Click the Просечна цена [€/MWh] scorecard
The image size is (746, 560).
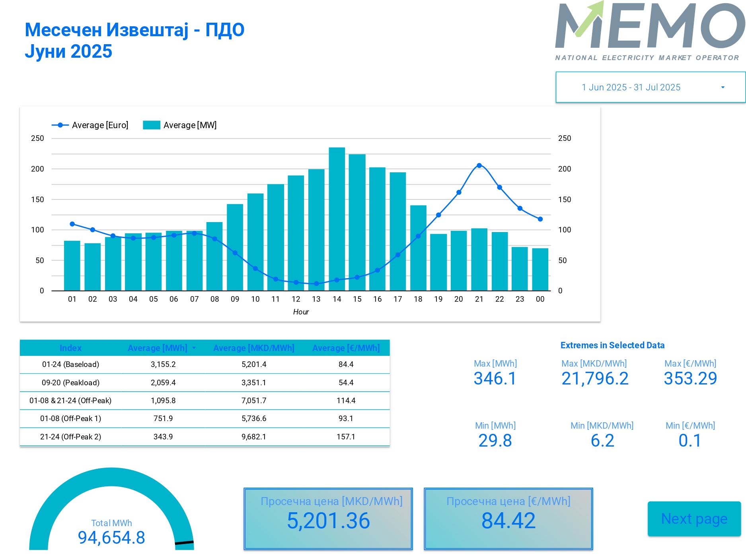click(x=508, y=519)
